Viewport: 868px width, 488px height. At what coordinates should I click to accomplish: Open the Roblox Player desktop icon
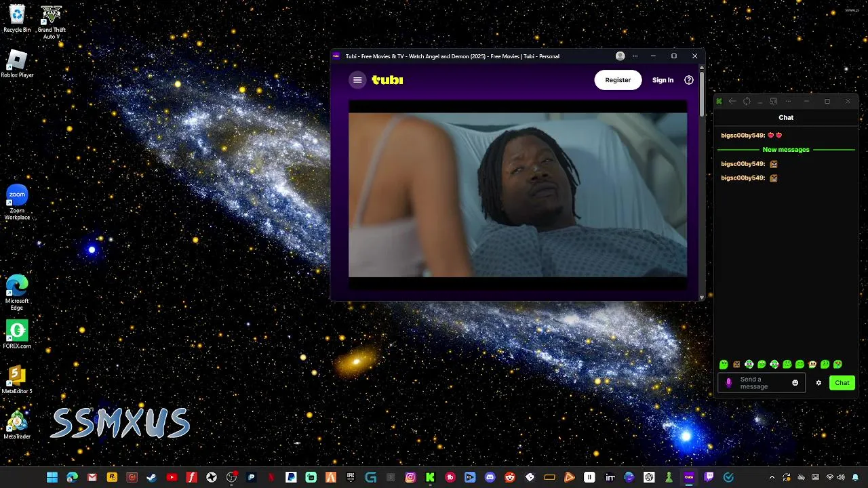click(17, 64)
